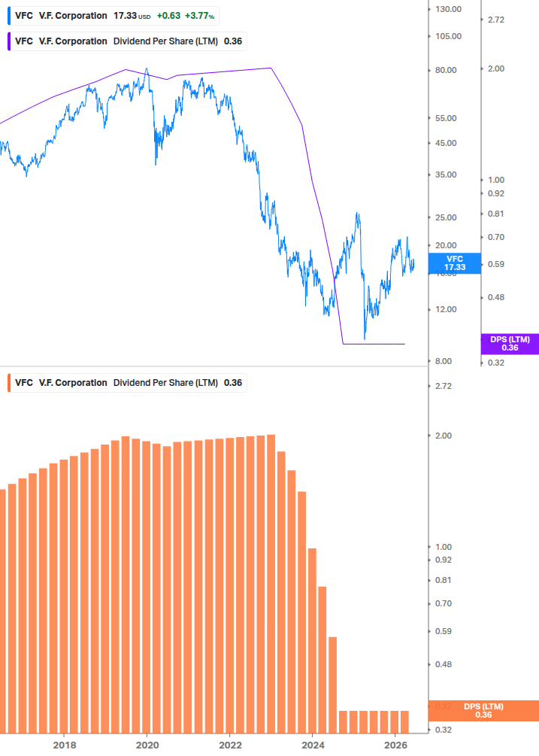Click 0.81 on the lower panel's axis

point(444,581)
